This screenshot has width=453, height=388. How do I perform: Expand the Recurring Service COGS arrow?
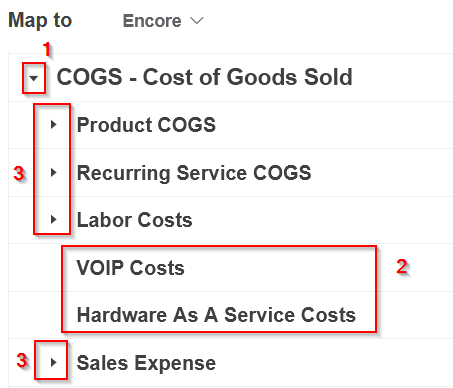(x=53, y=172)
